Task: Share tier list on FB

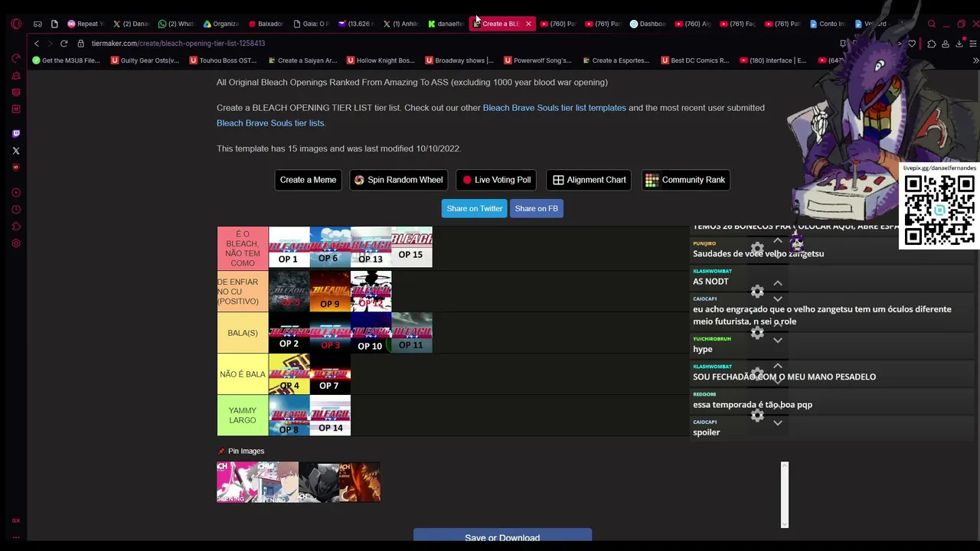Action: [537, 208]
